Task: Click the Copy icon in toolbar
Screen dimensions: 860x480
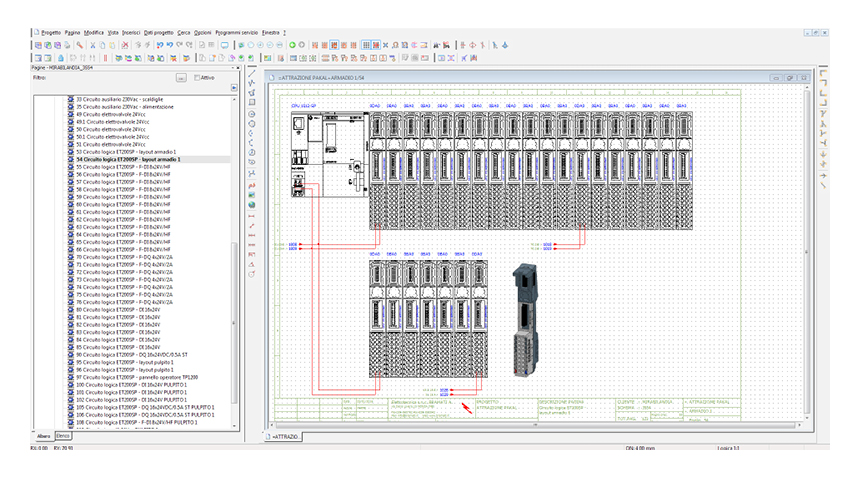Action: click(102, 46)
